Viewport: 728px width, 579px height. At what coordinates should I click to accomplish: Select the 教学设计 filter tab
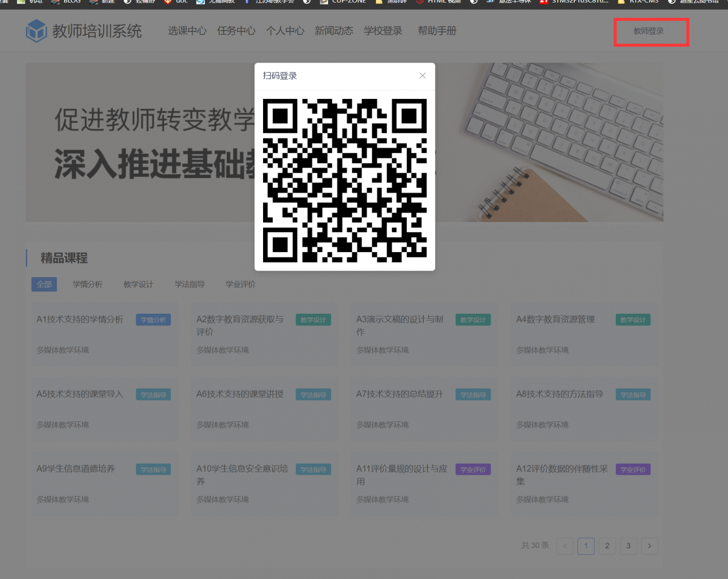[138, 284]
